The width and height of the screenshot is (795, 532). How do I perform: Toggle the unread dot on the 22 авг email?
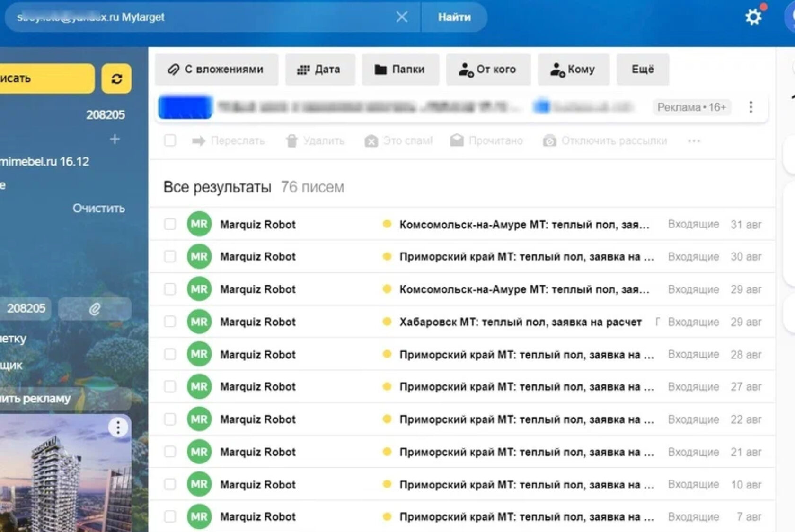pyautogui.click(x=387, y=419)
